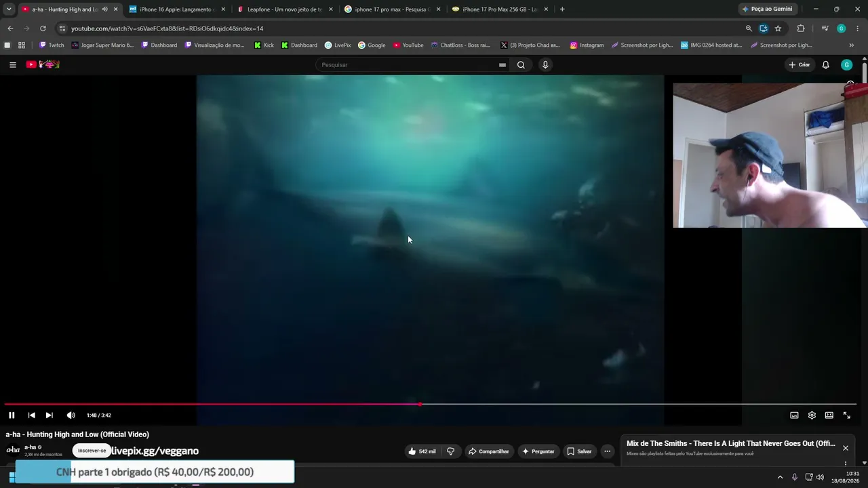This screenshot has width=868, height=488.
Task: Go back to the previous page
Action: click(10, 28)
